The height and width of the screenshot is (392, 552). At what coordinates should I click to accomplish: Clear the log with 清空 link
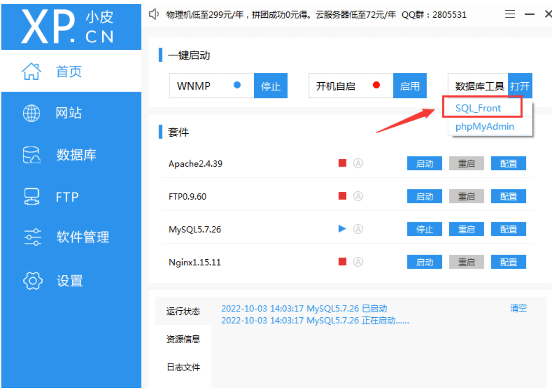tap(518, 308)
